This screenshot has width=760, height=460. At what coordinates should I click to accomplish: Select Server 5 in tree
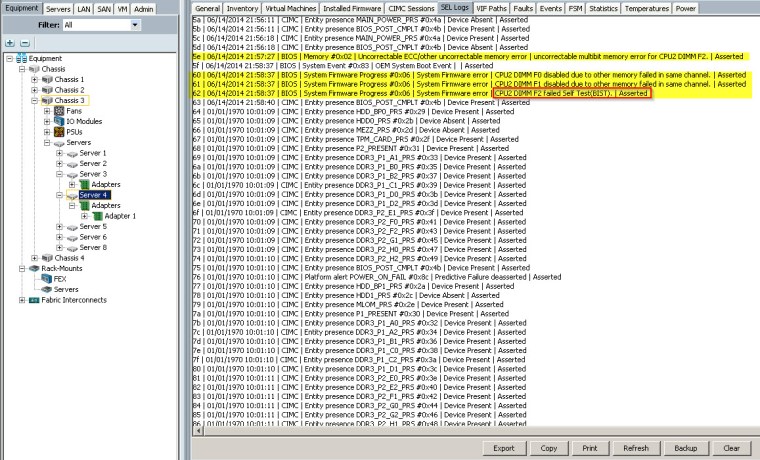coord(93,226)
